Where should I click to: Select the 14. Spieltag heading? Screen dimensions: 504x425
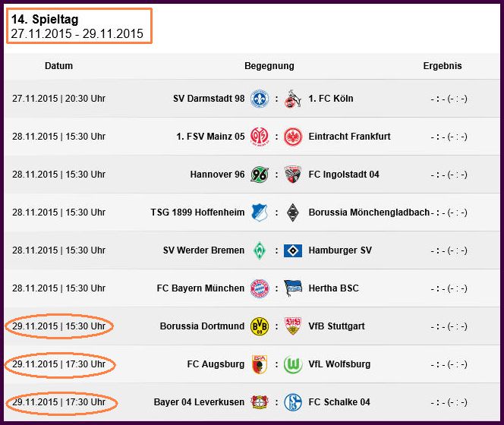[45, 19]
